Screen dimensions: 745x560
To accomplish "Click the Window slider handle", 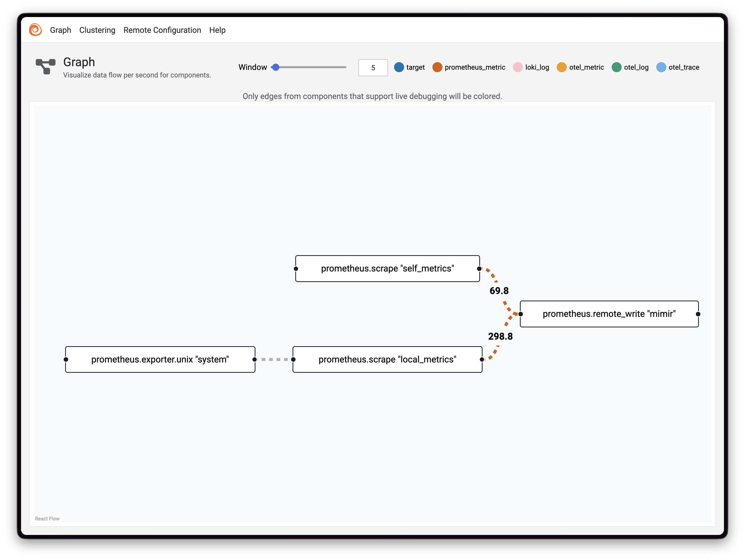I will [275, 67].
